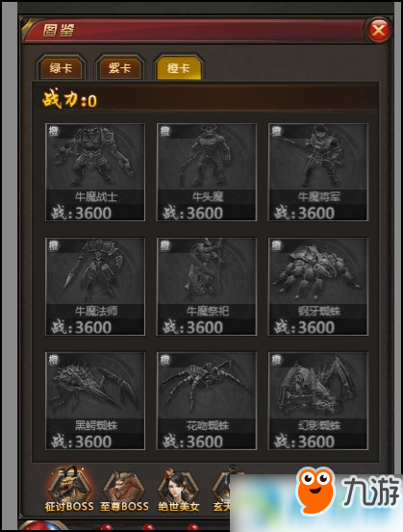Switch to the 绿卡 tab
Screen dimensions: 403x532
tap(61, 68)
